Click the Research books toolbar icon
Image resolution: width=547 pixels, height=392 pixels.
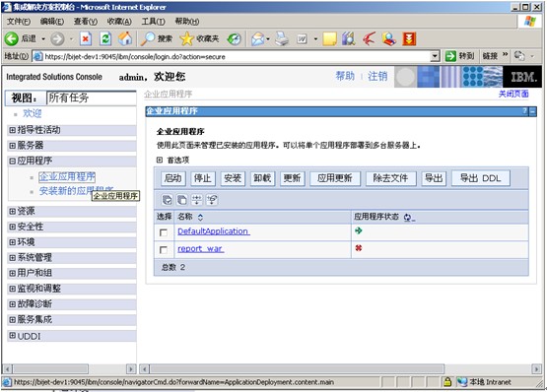coord(348,38)
